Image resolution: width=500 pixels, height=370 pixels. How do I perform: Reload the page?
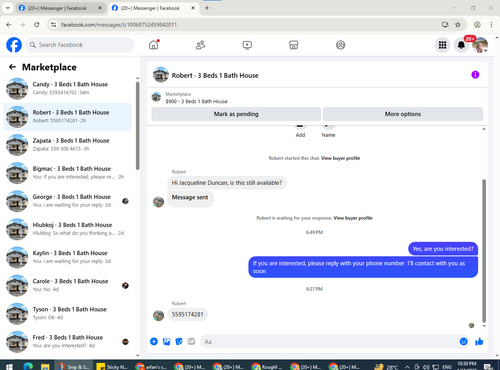(37, 25)
